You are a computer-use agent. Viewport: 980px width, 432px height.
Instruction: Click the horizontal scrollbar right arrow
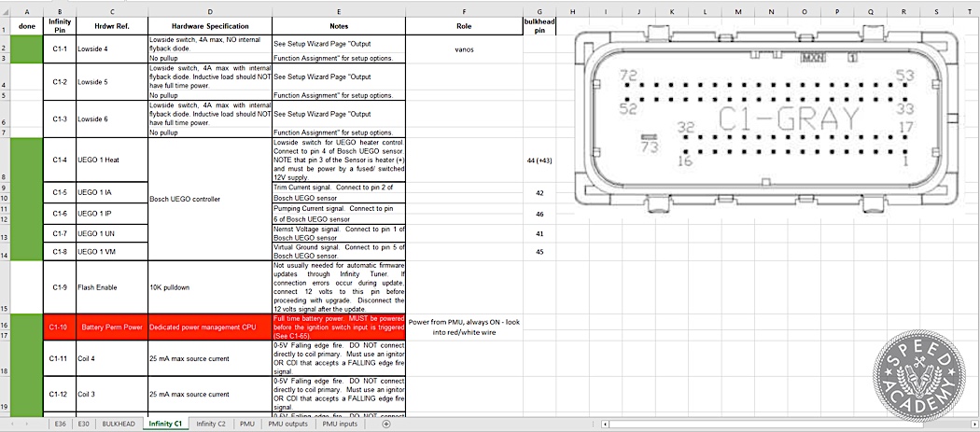[x=975, y=424]
